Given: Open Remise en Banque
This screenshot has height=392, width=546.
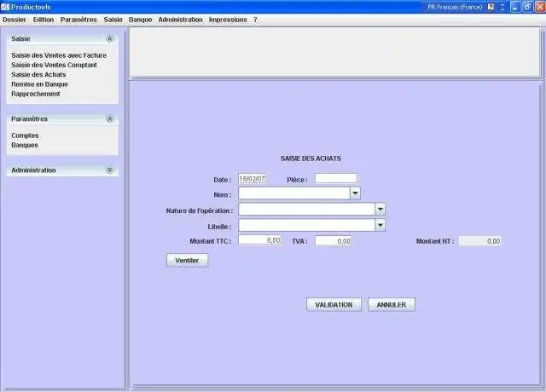Looking at the screenshot, I should pos(39,84).
